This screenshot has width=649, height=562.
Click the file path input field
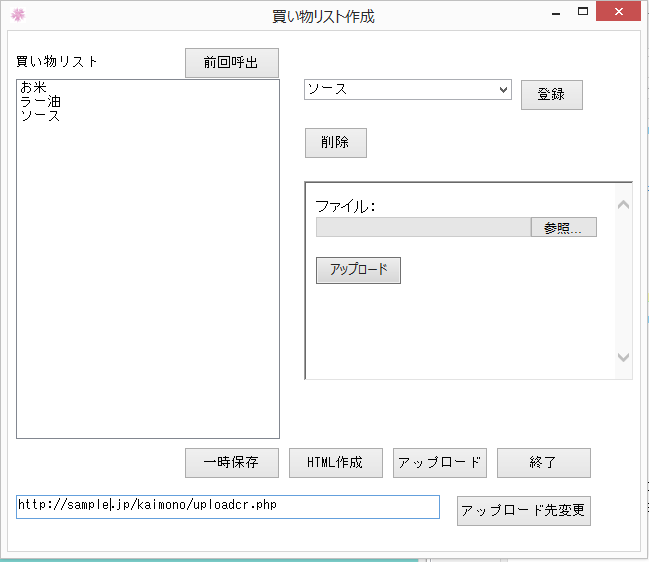coord(422,228)
